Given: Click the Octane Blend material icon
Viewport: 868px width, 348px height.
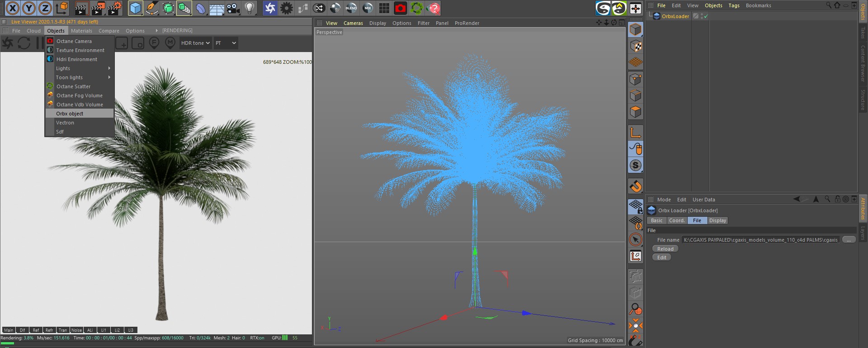Looking at the screenshot, I should pyautogui.click(x=351, y=8).
